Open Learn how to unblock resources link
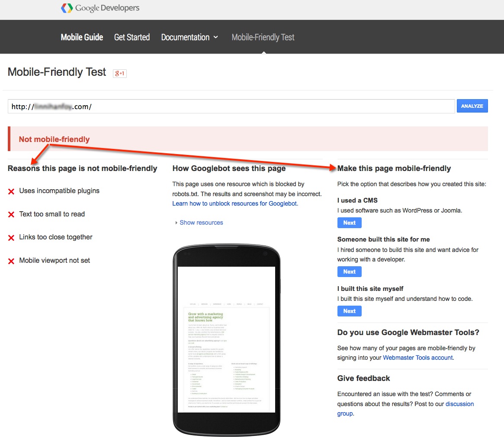Image resolution: width=504 pixels, height=442 pixels. tap(235, 203)
